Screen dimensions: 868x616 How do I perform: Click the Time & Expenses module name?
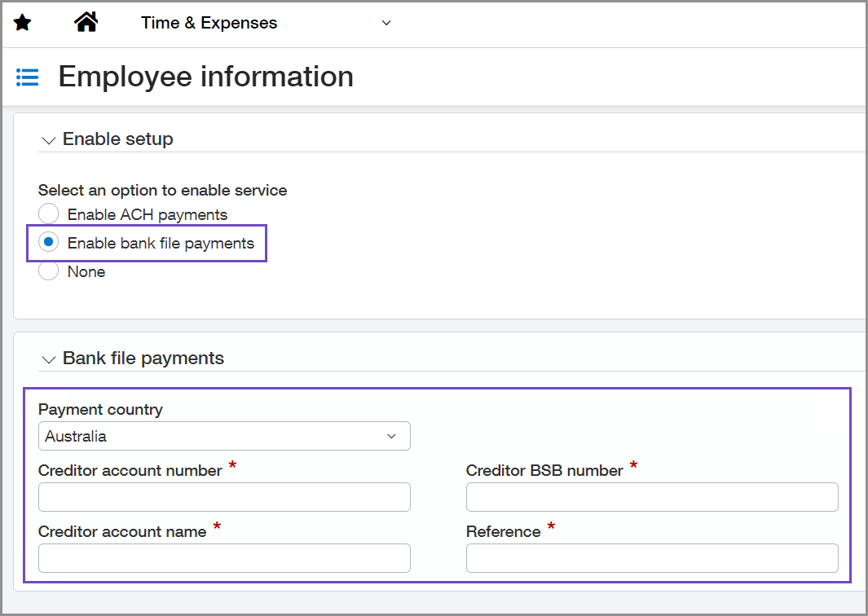tap(209, 23)
